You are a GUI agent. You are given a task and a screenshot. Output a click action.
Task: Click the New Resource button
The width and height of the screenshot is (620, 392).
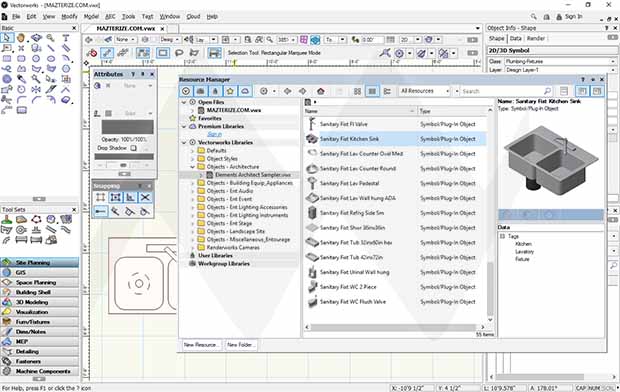pos(201,345)
